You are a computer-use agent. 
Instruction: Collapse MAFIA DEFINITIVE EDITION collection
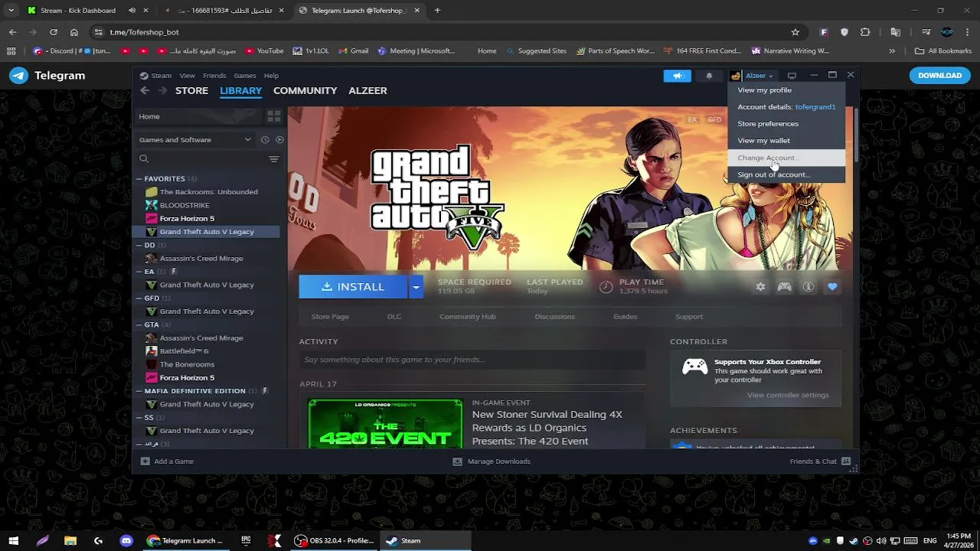pos(139,391)
